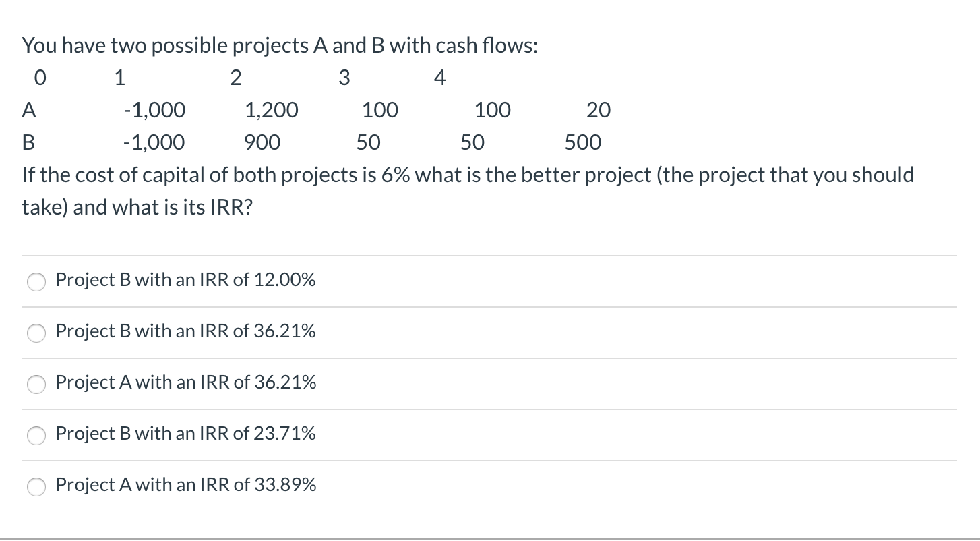Click the sentence mentioning 6% cost of capital

pos(467,190)
